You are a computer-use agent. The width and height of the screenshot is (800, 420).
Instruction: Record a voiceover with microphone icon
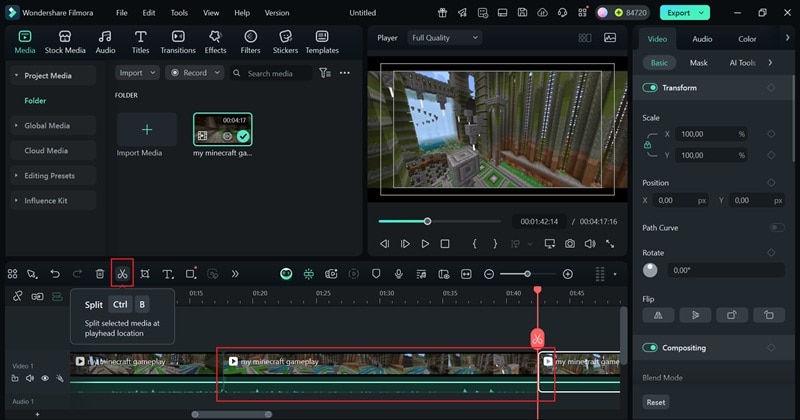pos(398,274)
